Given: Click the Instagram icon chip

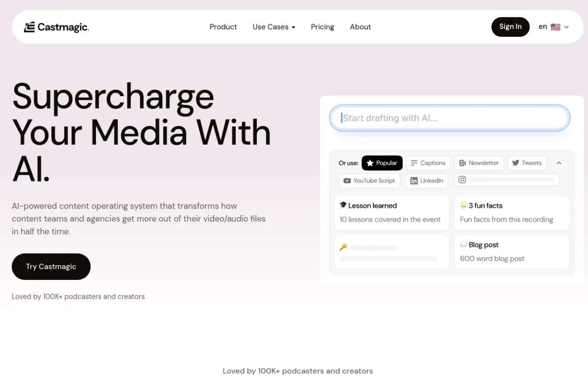Looking at the screenshot, I should coord(507,180).
